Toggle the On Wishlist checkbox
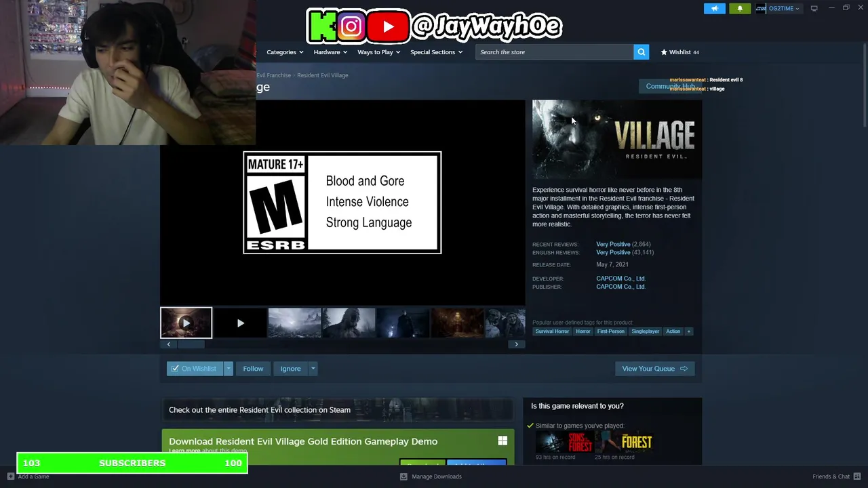 click(x=175, y=369)
